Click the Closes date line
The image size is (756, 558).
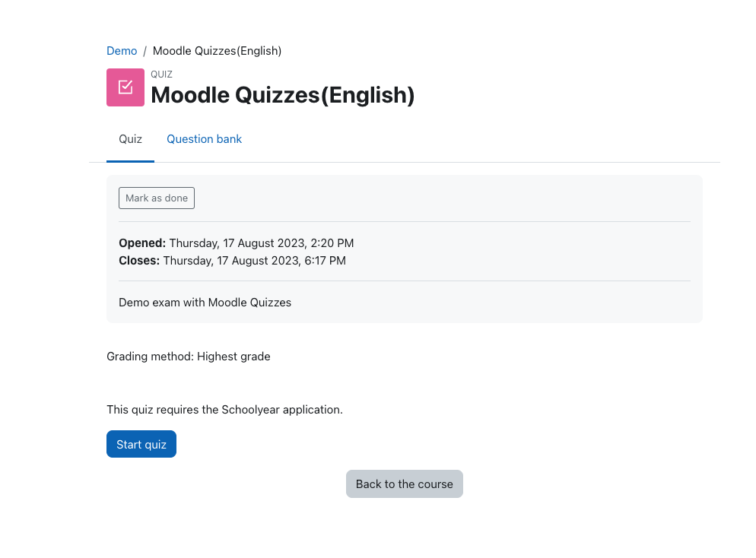(232, 260)
